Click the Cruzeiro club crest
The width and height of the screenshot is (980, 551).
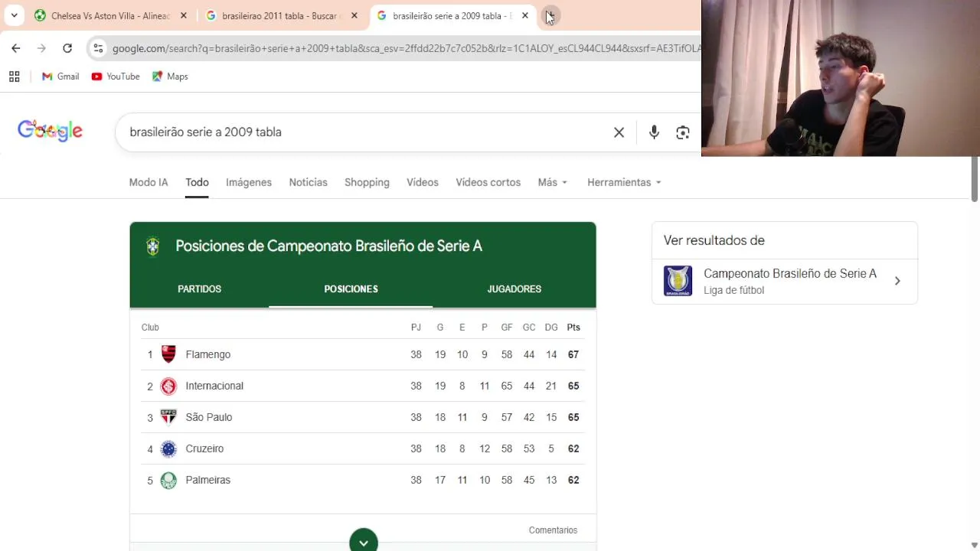point(168,448)
